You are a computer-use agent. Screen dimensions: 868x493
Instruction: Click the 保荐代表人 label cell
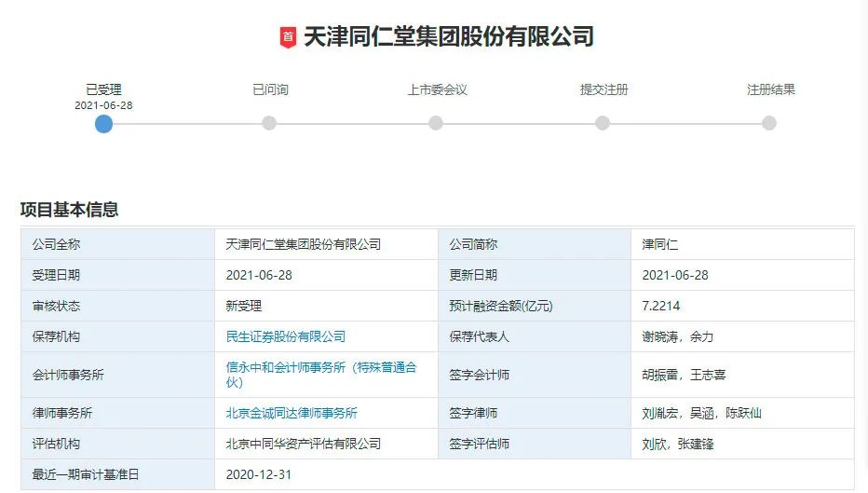click(x=535, y=336)
